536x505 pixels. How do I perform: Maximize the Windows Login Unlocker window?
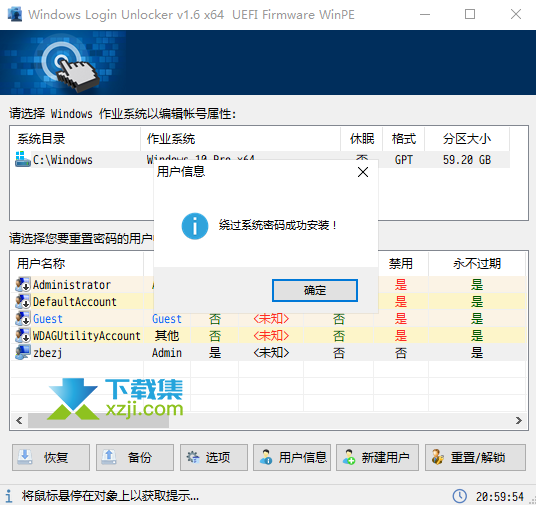470,14
